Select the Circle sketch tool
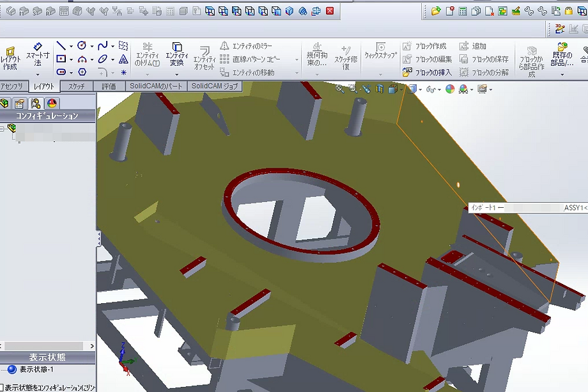The height and width of the screenshot is (392, 588). (82, 46)
